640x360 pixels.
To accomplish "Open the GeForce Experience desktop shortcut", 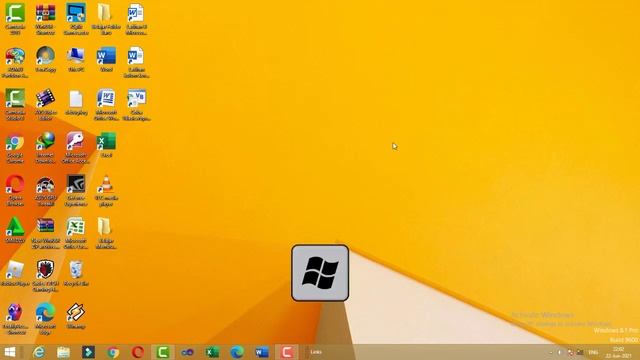I will pyautogui.click(x=76, y=191).
